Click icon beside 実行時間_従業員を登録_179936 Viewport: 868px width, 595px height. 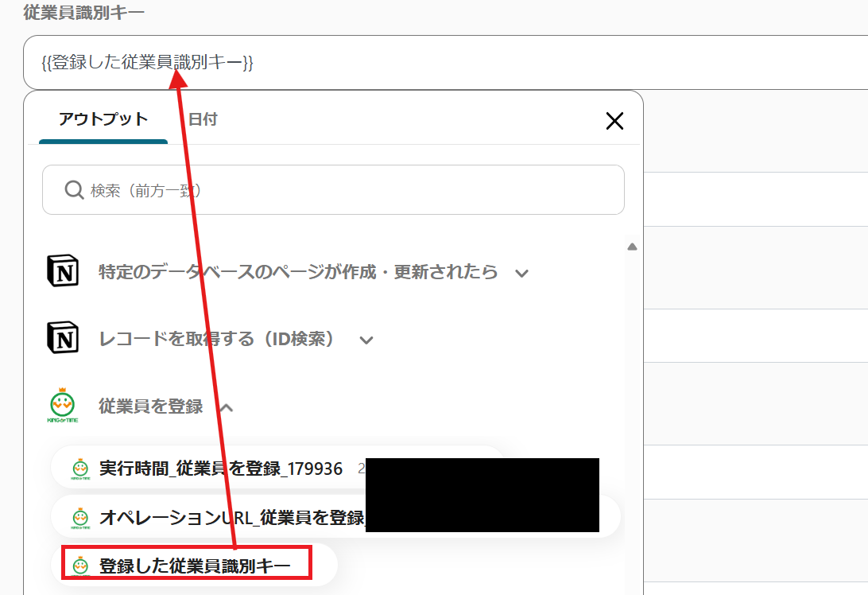[x=80, y=469]
